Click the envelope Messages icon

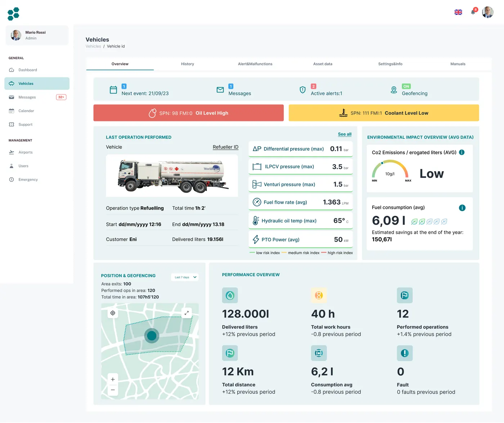(220, 90)
